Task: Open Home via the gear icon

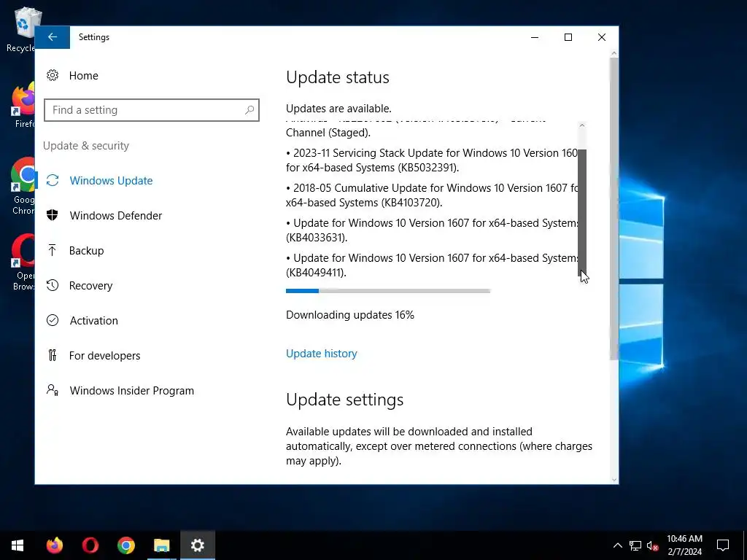Action: pyautogui.click(x=53, y=75)
